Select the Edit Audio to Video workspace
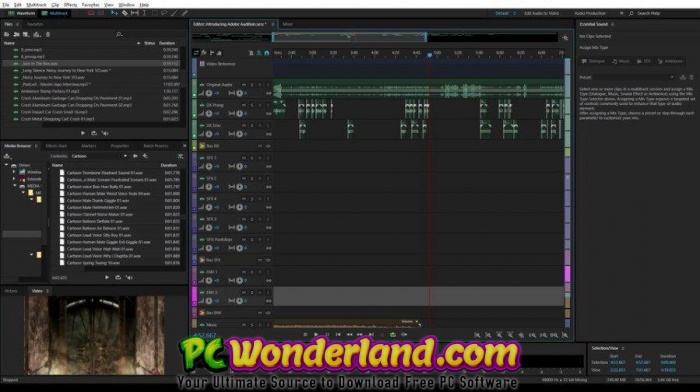This screenshot has height=392, width=700. coord(541,13)
